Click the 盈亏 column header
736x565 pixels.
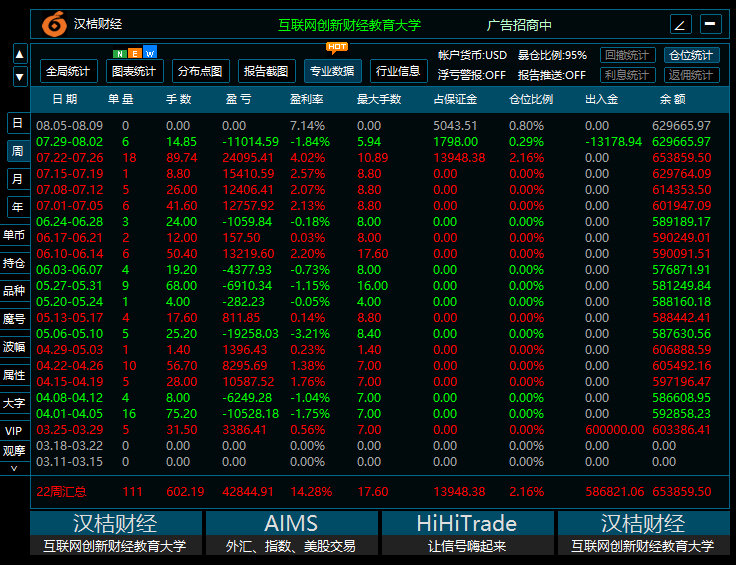(238, 99)
